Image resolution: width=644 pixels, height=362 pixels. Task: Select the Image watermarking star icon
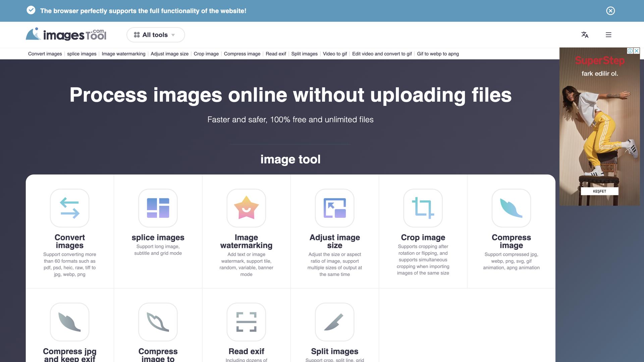[246, 208]
